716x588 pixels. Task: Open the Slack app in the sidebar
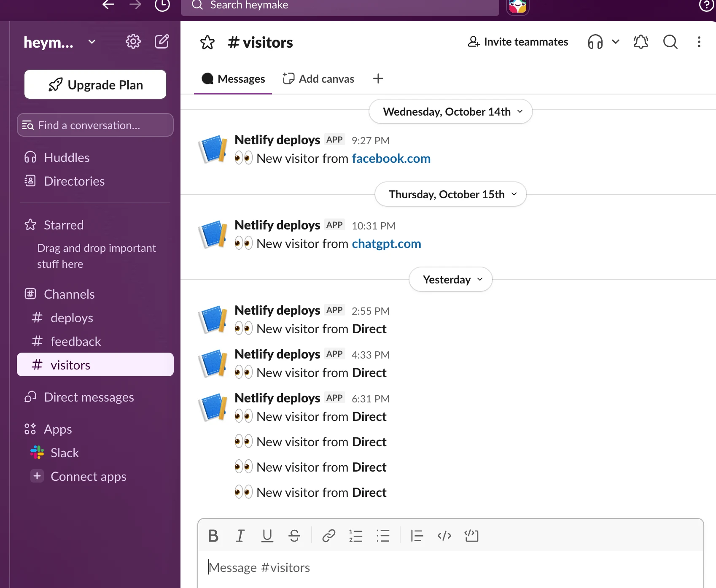coord(95,453)
